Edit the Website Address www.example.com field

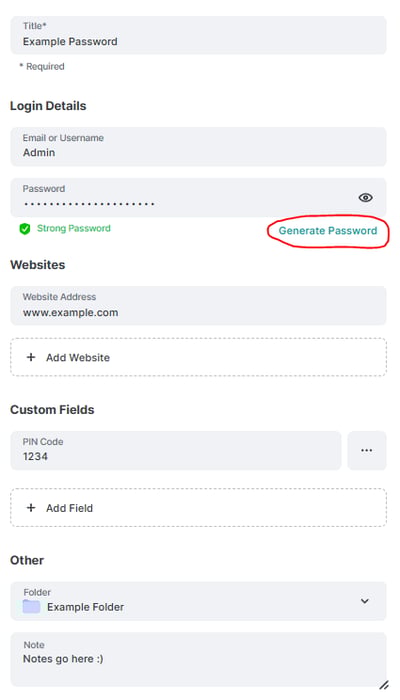(198, 305)
